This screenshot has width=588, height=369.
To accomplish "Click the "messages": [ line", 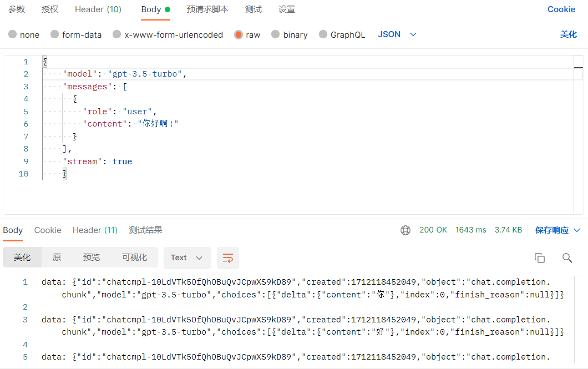I will tap(95, 87).
